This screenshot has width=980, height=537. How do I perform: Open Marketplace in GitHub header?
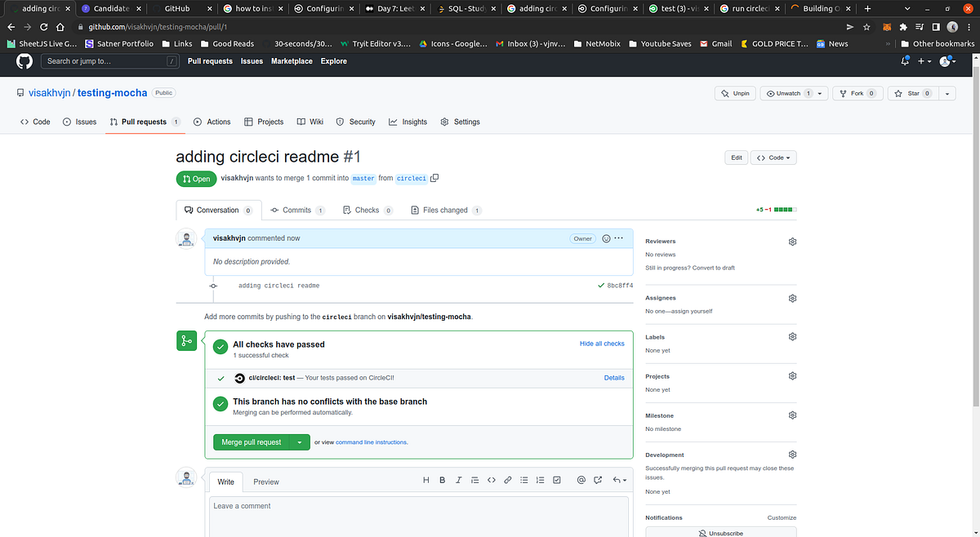pos(292,61)
